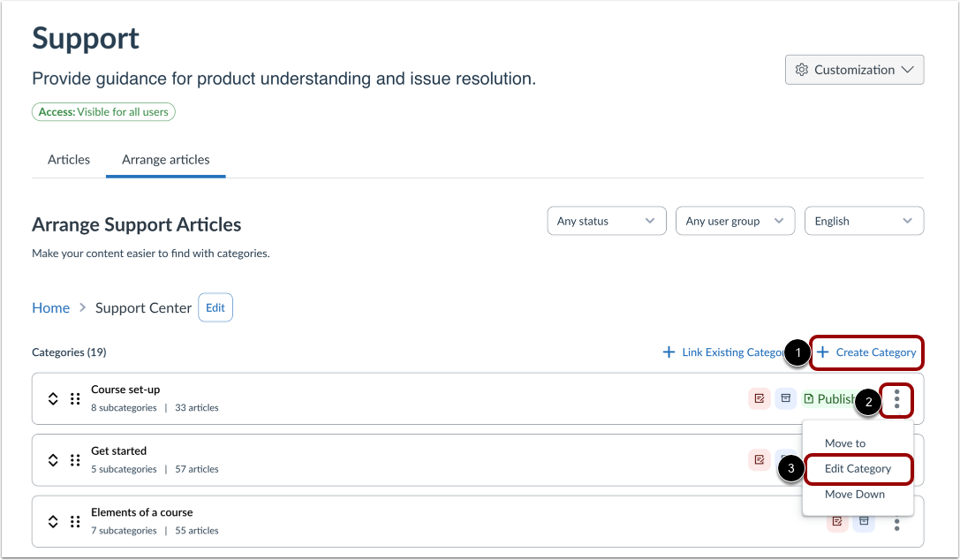Image resolution: width=960 pixels, height=560 pixels.
Task: Expand the Elements of a course category
Action: (53, 521)
